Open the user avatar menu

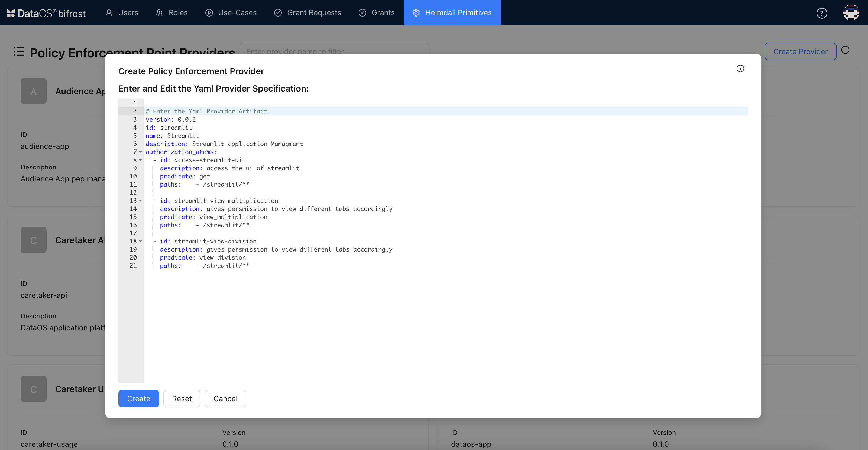click(850, 13)
